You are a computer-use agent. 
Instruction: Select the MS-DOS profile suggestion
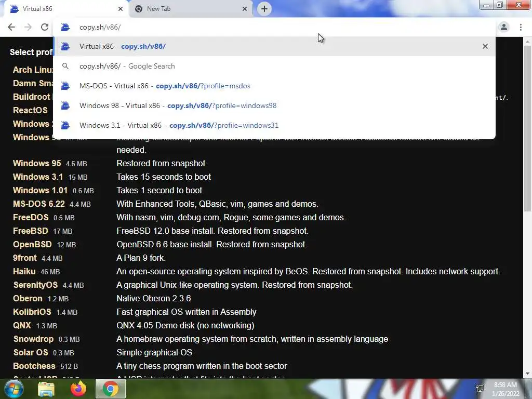click(x=274, y=86)
